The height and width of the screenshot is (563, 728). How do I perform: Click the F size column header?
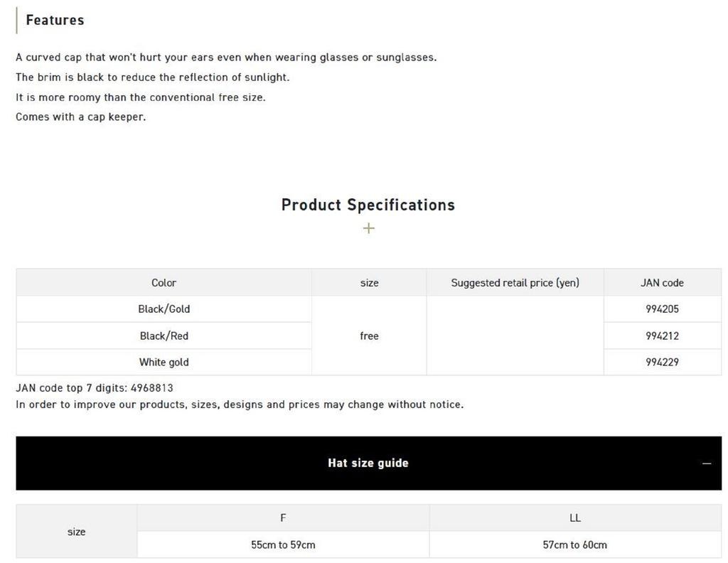point(283,518)
